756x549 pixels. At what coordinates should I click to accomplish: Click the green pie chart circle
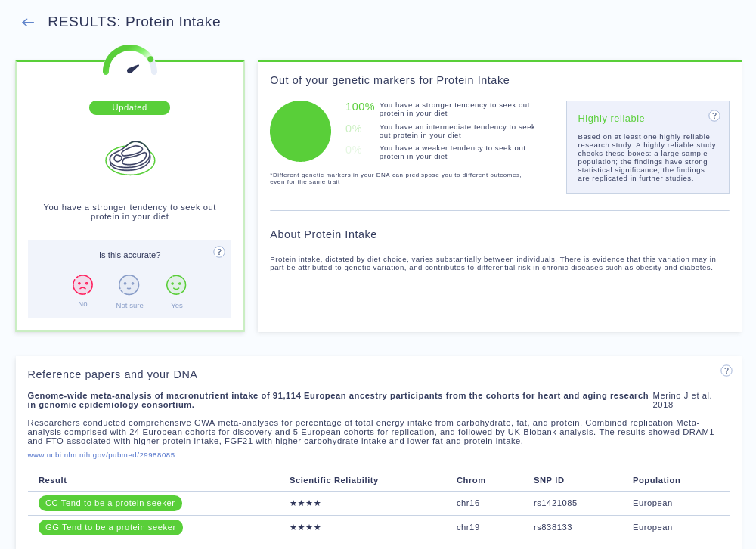(x=300, y=132)
